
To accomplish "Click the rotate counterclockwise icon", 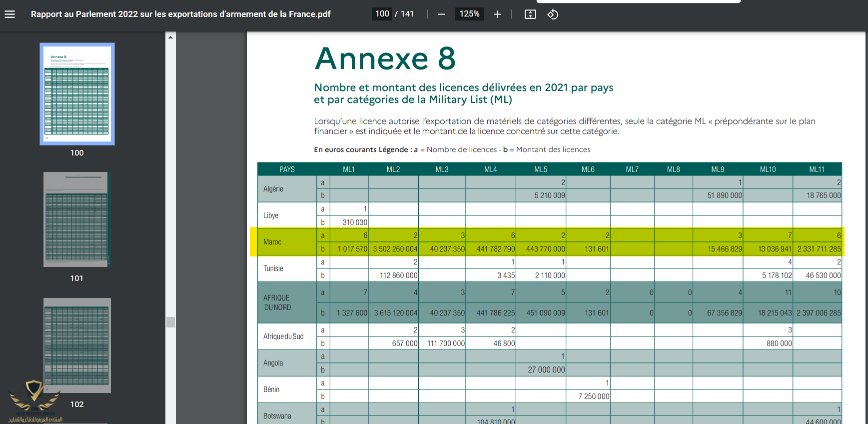I will click(x=553, y=14).
